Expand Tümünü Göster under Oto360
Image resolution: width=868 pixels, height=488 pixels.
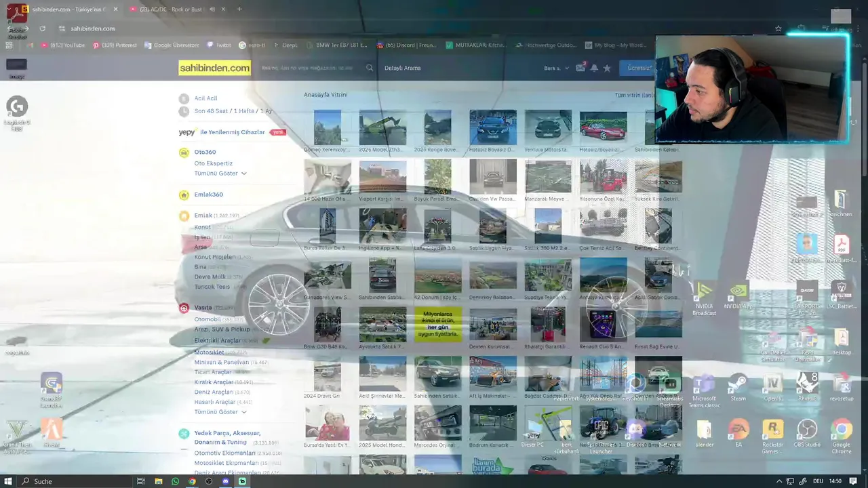[220, 174]
